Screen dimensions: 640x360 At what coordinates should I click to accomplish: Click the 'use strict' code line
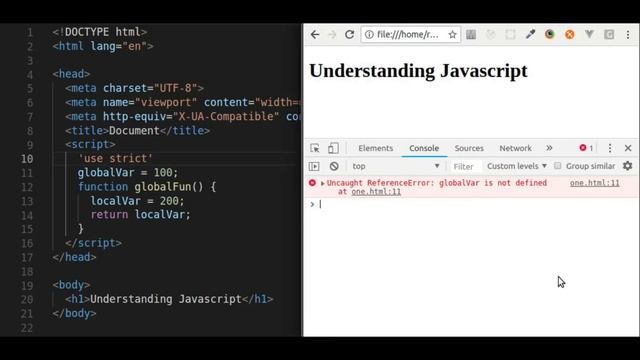[x=116, y=158]
